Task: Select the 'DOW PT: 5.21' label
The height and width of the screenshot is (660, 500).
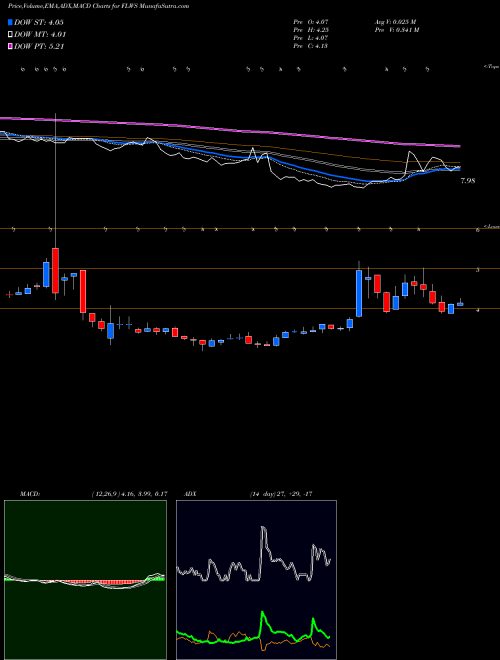Action: pos(39,46)
